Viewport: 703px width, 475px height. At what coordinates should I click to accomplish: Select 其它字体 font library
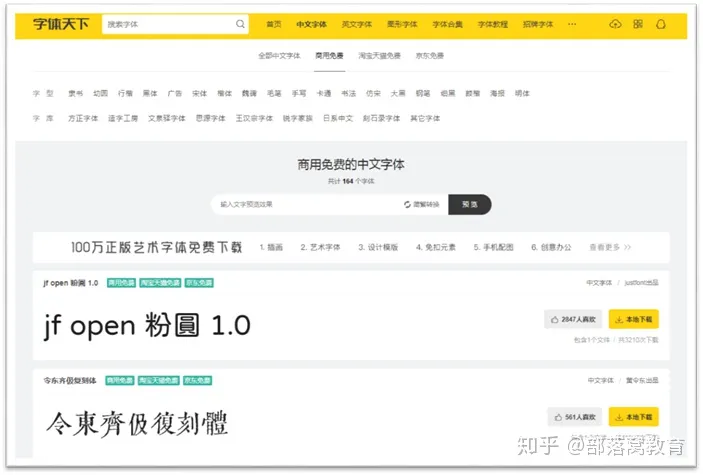425,118
